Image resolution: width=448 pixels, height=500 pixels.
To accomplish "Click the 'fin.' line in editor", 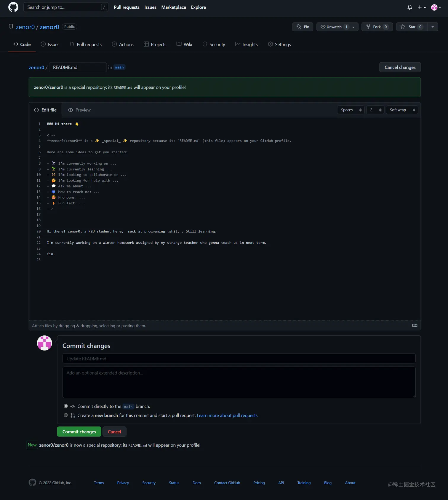I will point(51,254).
